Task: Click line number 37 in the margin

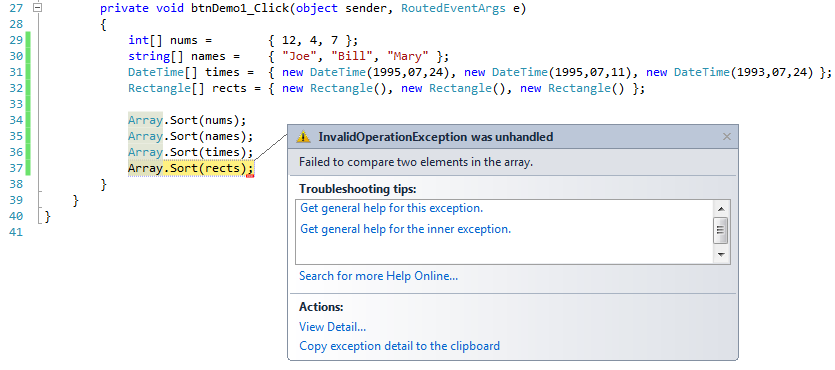Action: tap(17, 168)
